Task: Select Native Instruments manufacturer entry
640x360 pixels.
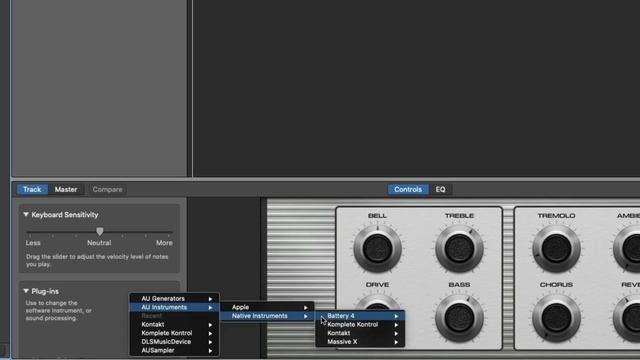Action: pos(267,316)
